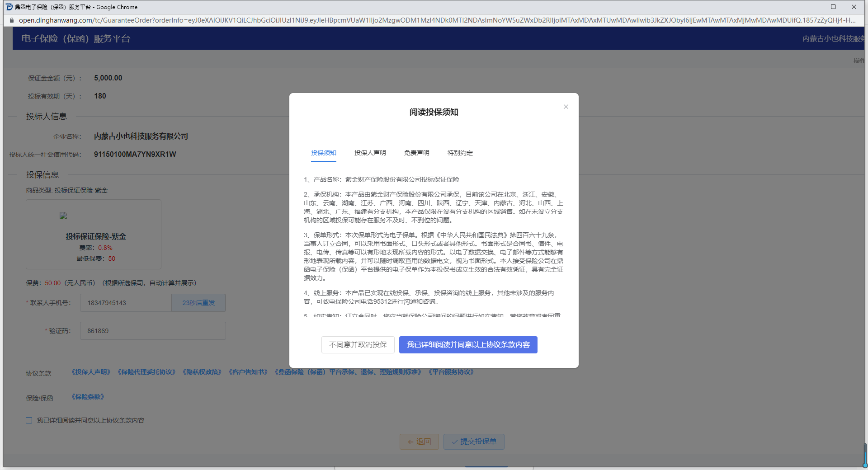Click the 23秒后重发 resend button

pyautogui.click(x=198, y=303)
